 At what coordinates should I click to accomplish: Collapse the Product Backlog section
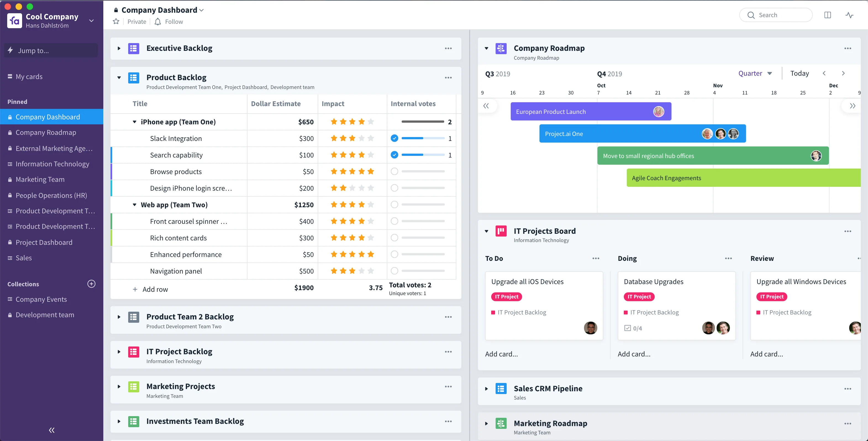119,78
